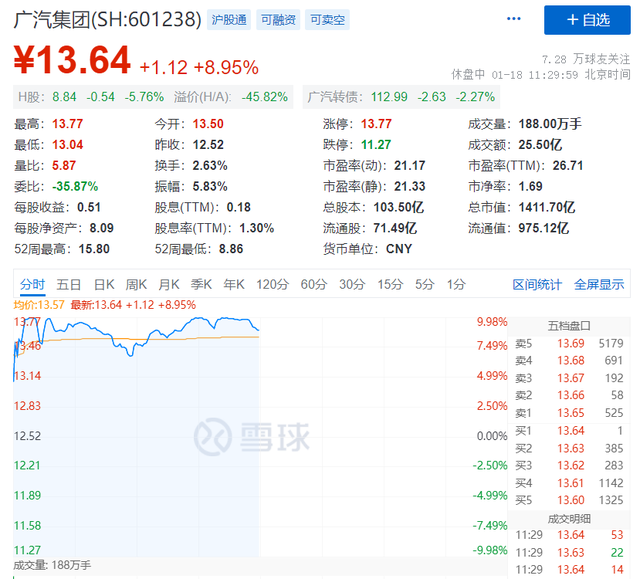Add stock with 自选 button
Image resolution: width=640 pixels, height=579 pixels.
(x=587, y=20)
